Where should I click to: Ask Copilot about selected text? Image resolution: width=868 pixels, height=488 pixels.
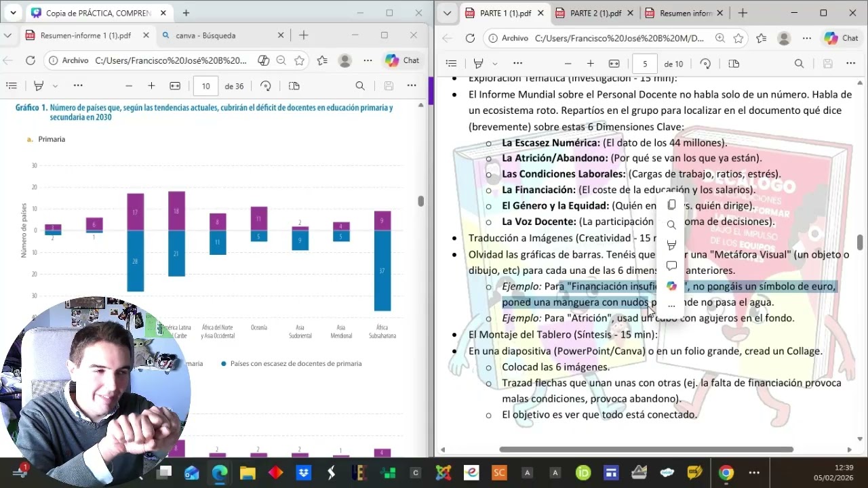pyautogui.click(x=671, y=286)
